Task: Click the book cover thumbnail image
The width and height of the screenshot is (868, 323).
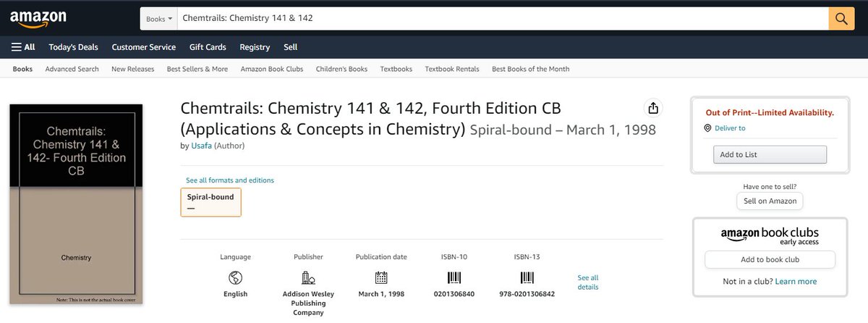Action: coord(76,204)
